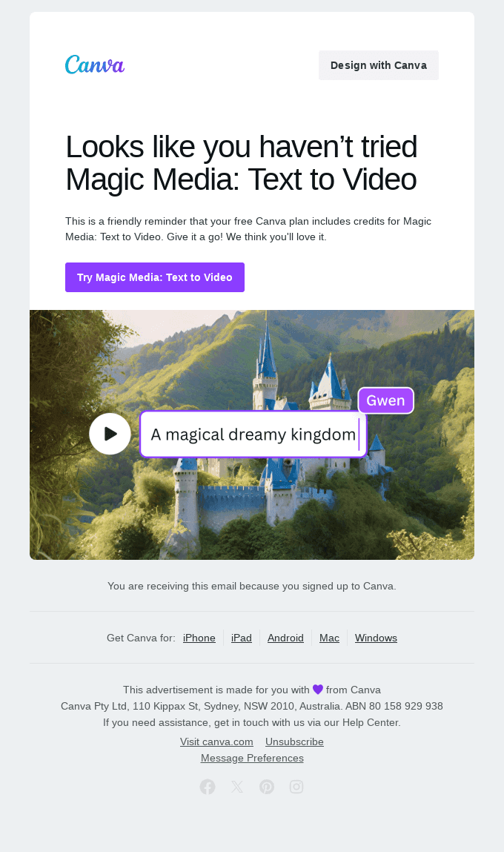The height and width of the screenshot is (852, 504).
Task: Click the purple heart icon
Action: (x=318, y=690)
